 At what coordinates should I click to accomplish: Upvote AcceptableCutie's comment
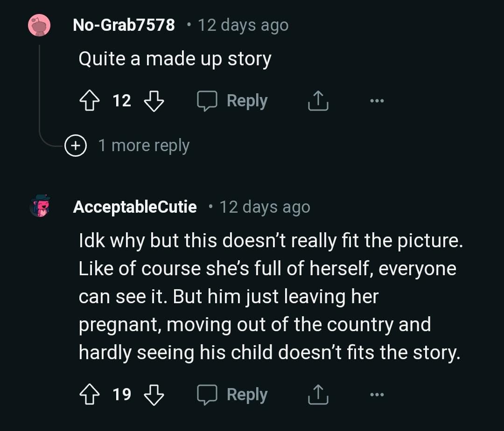90,395
